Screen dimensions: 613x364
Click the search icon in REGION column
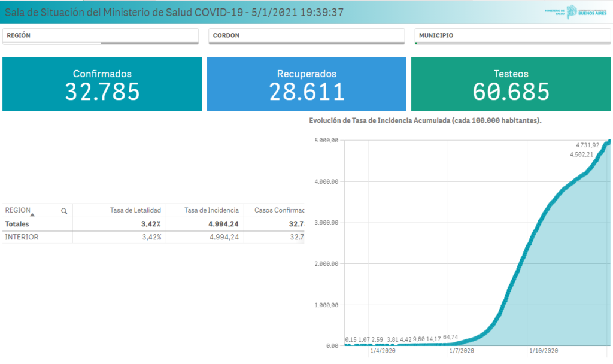(64, 211)
